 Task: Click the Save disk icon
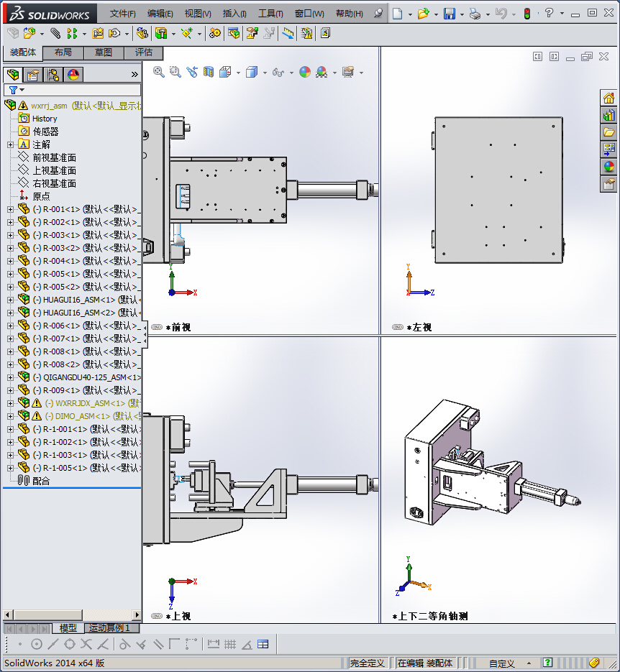[x=449, y=14]
